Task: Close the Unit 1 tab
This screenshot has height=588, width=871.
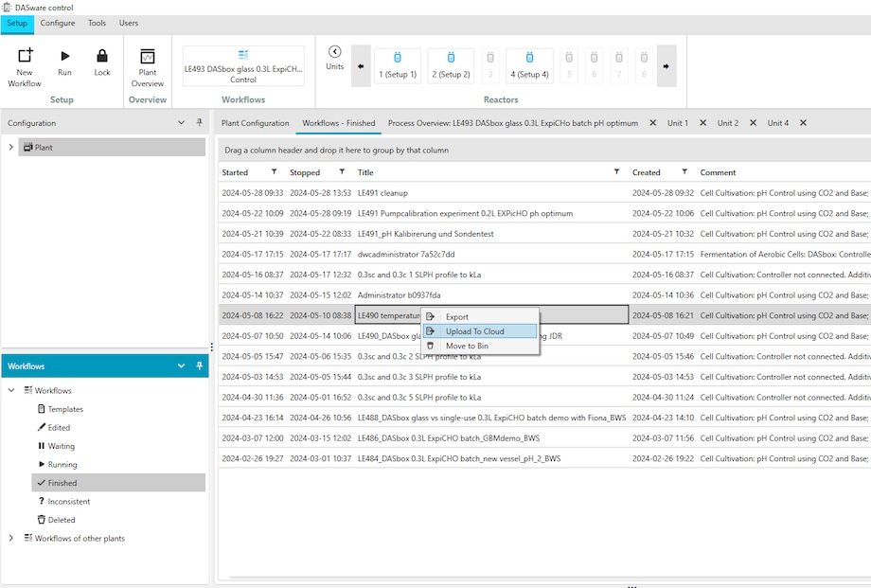Action: coord(702,123)
